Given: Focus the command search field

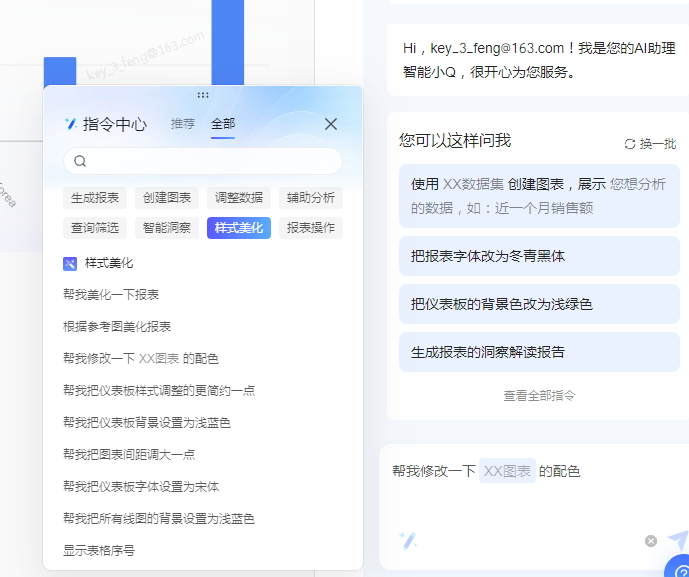Looking at the screenshot, I should [x=203, y=161].
